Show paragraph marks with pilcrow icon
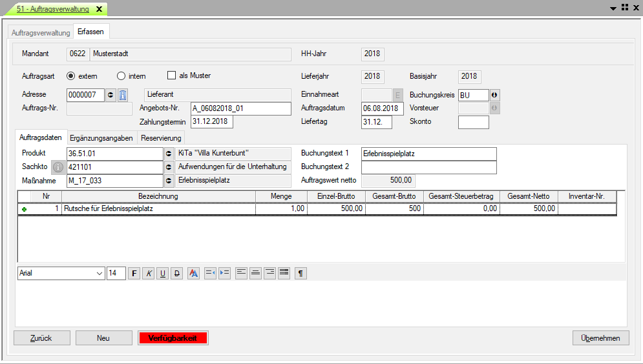The width and height of the screenshot is (643, 364). click(300, 273)
